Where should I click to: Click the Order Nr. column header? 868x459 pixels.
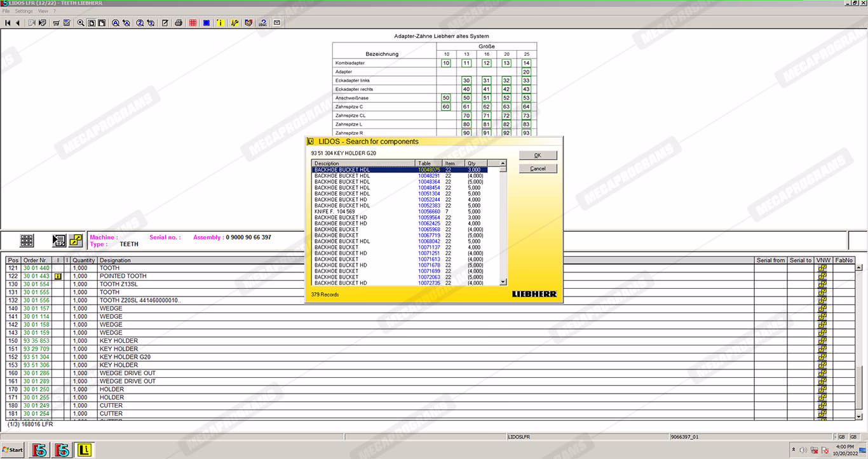36,260
